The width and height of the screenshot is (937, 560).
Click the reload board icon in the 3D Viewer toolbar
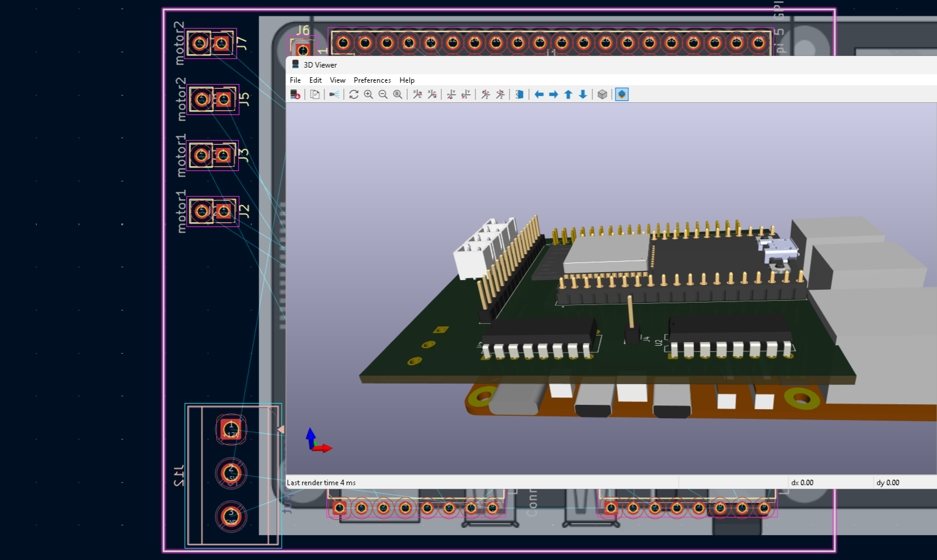click(295, 94)
